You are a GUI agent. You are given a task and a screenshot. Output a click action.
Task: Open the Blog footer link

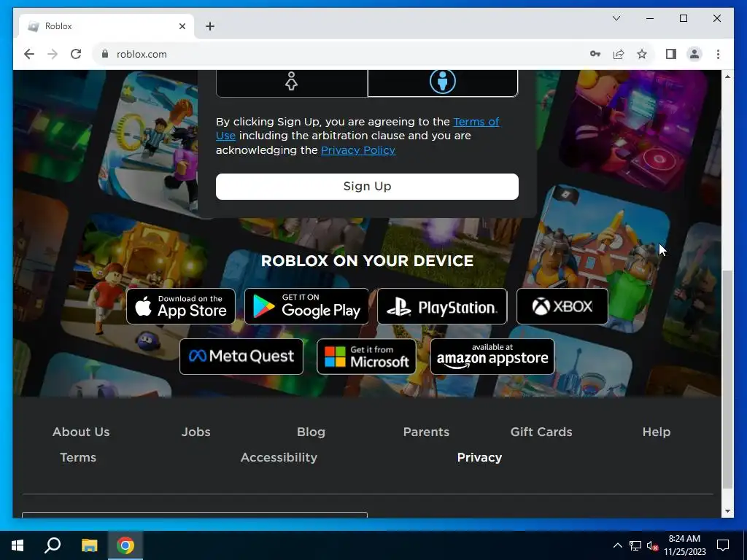click(311, 432)
